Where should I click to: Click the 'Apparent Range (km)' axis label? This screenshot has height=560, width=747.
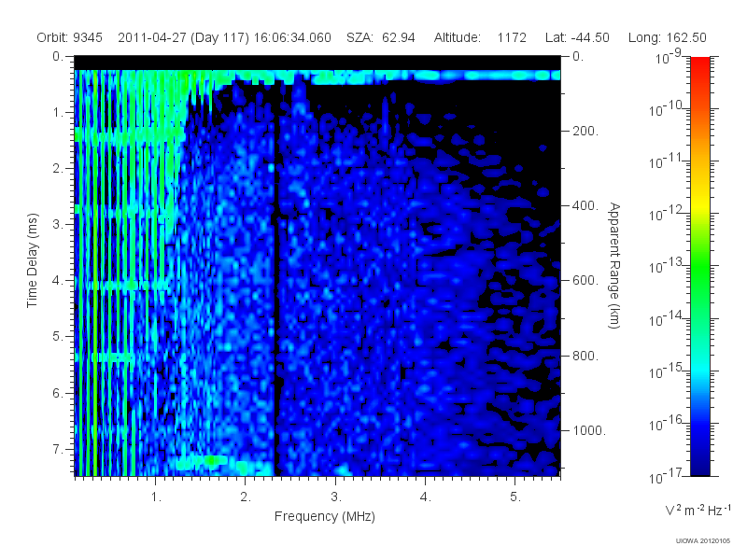pyautogui.click(x=614, y=265)
